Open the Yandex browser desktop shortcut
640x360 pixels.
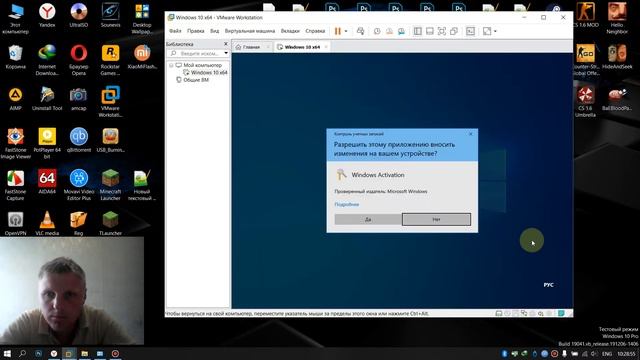click(x=47, y=15)
